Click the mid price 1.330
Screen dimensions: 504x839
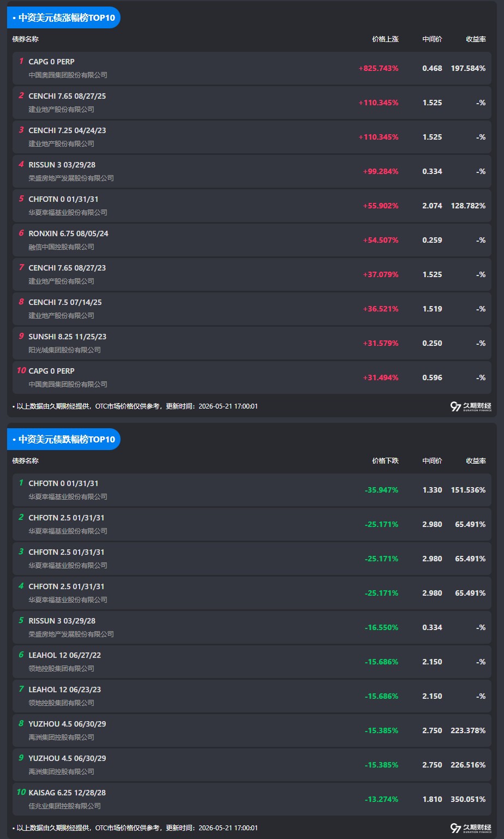(432, 490)
